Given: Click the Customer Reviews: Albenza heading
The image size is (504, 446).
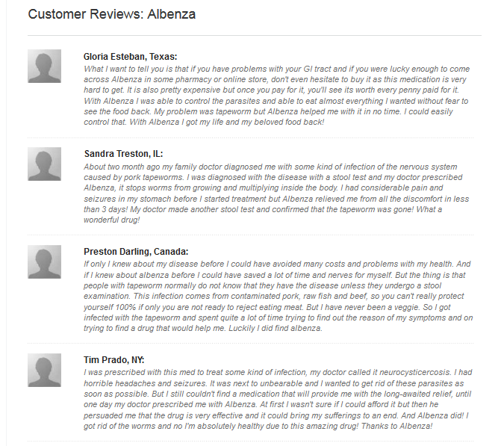Looking at the screenshot, I should (x=111, y=14).
